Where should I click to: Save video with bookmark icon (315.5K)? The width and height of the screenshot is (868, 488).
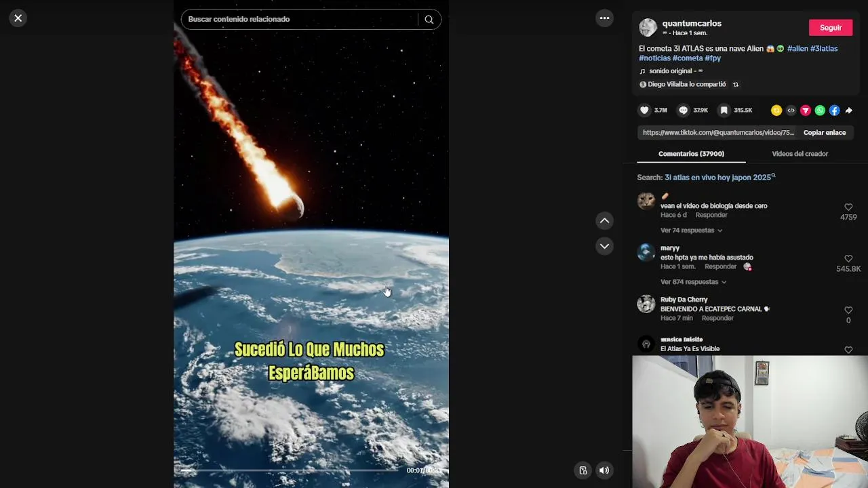(724, 110)
